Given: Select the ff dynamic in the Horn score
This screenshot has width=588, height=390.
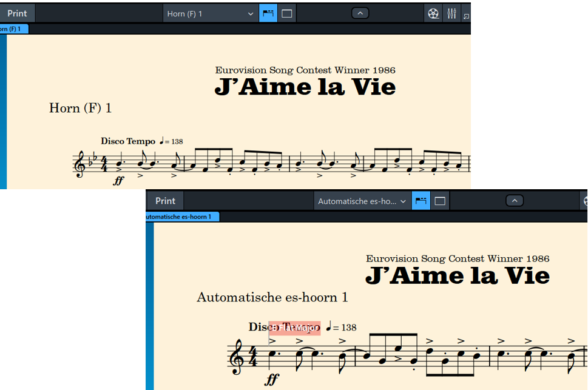Looking at the screenshot, I should click(118, 181).
